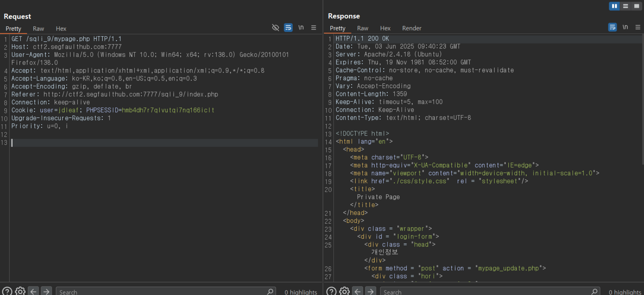
Task: Go to previous match in Response search
Action: click(x=357, y=291)
